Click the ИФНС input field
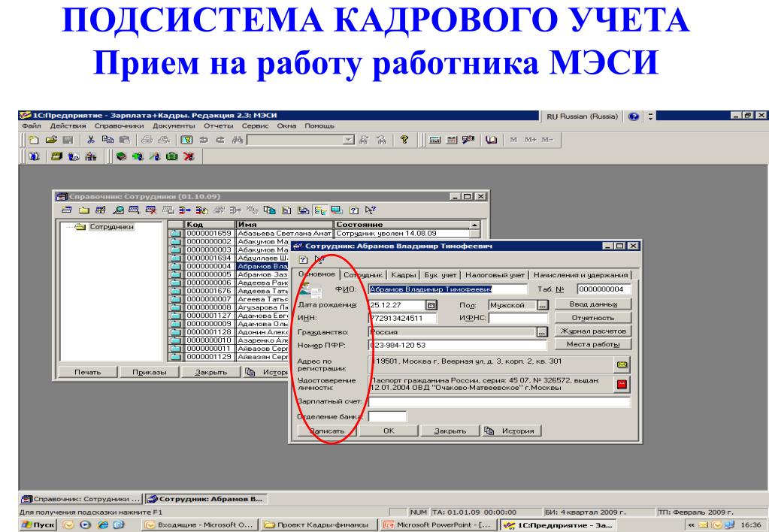This screenshot has width=769, height=532. click(x=518, y=318)
